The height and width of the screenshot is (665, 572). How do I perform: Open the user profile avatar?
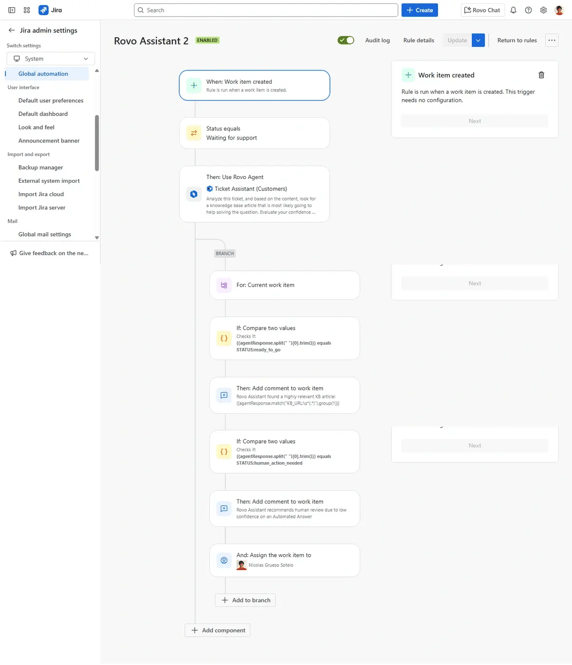pyautogui.click(x=559, y=10)
